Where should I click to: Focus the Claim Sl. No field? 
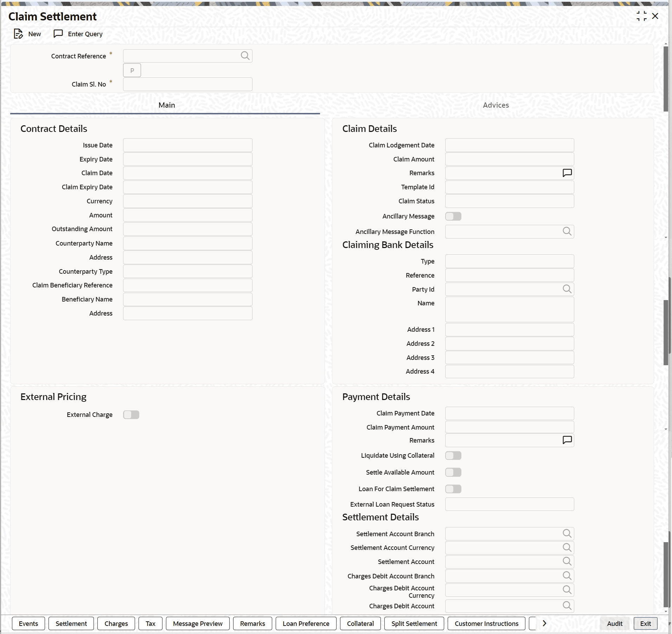coord(188,84)
